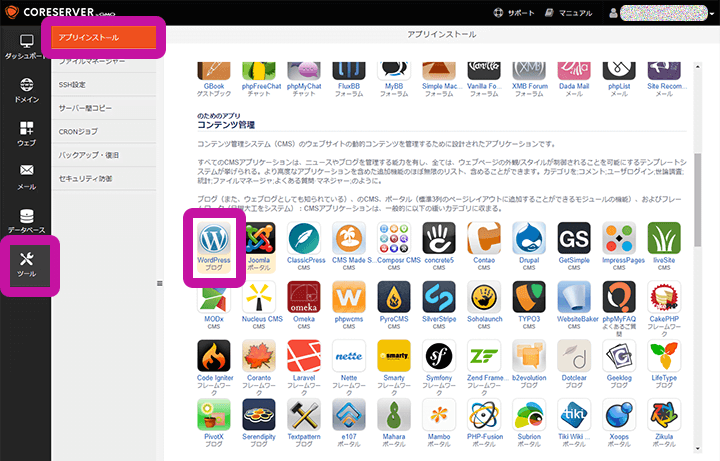
Task: Open the バックアップ・復旧 submenu item
Action: (89, 155)
